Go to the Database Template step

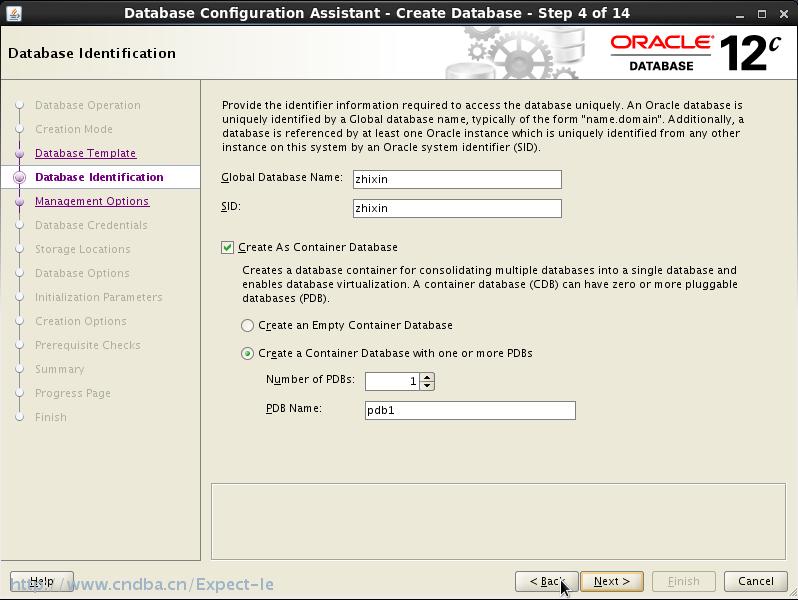pyautogui.click(x=86, y=153)
